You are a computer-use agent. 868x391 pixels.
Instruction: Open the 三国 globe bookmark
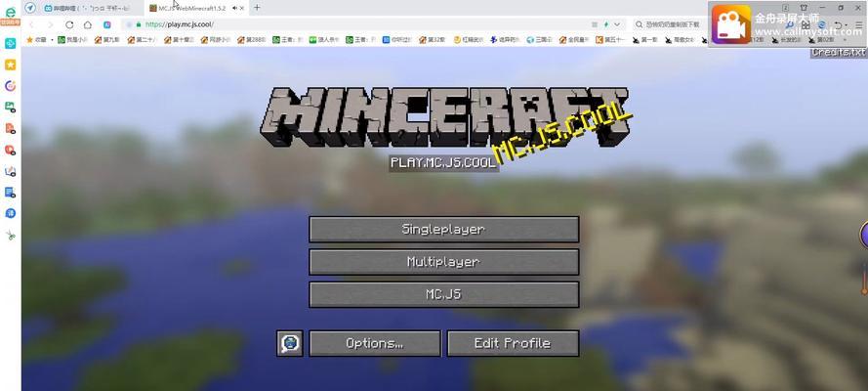(539, 40)
